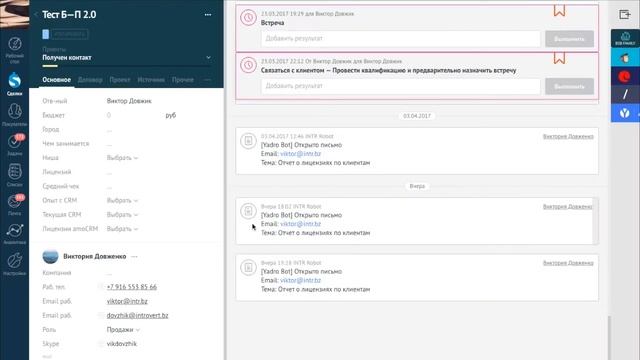Open contact name Виктория Довженко in left panel
The width and height of the screenshot is (640, 360).
(95, 256)
